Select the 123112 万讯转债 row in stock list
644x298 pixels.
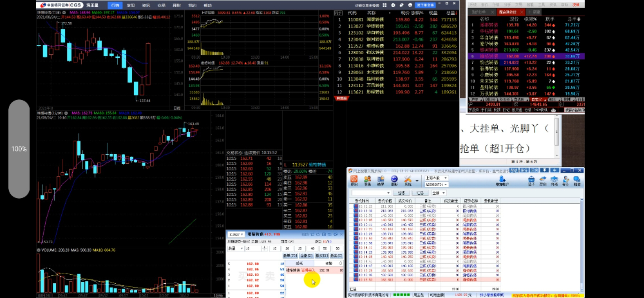(396, 86)
